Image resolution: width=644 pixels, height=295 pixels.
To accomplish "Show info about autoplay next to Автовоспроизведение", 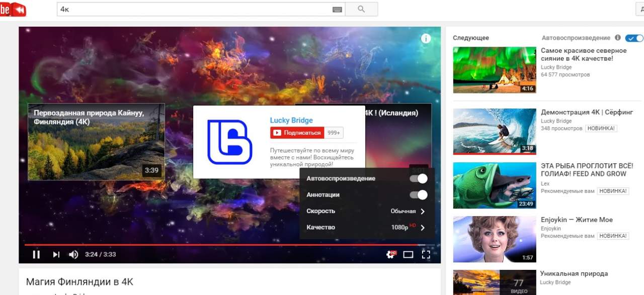I will pos(617,38).
